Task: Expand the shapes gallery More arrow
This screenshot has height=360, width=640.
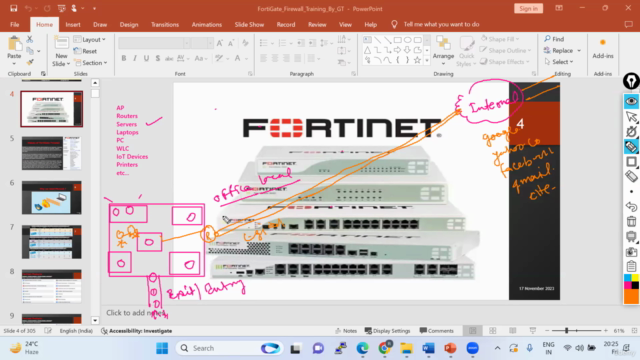Action: coord(427,61)
